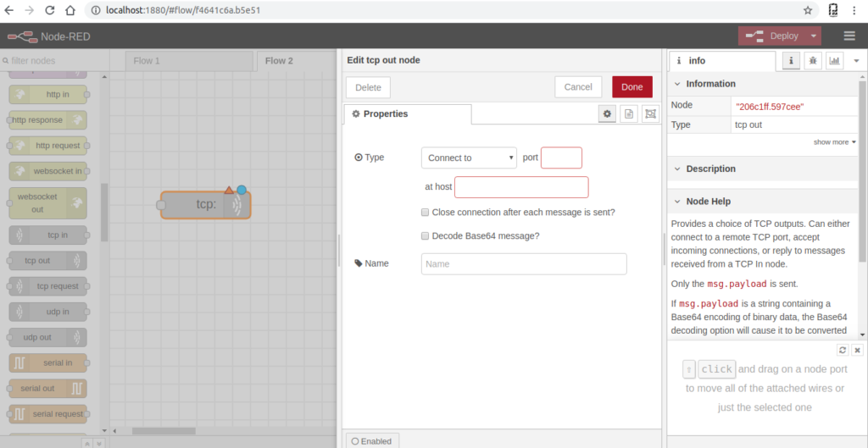
Task: Select the tcp out palette node
Action: (48, 261)
